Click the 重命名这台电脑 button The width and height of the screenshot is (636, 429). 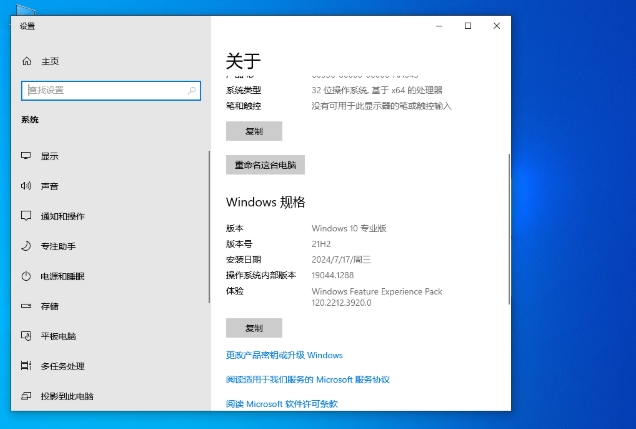tap(265, 165)
